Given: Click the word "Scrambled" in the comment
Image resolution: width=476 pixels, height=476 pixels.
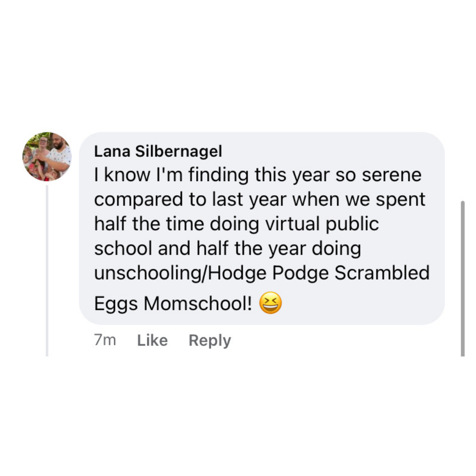Looking at the screenshot, I should (382, 273).
